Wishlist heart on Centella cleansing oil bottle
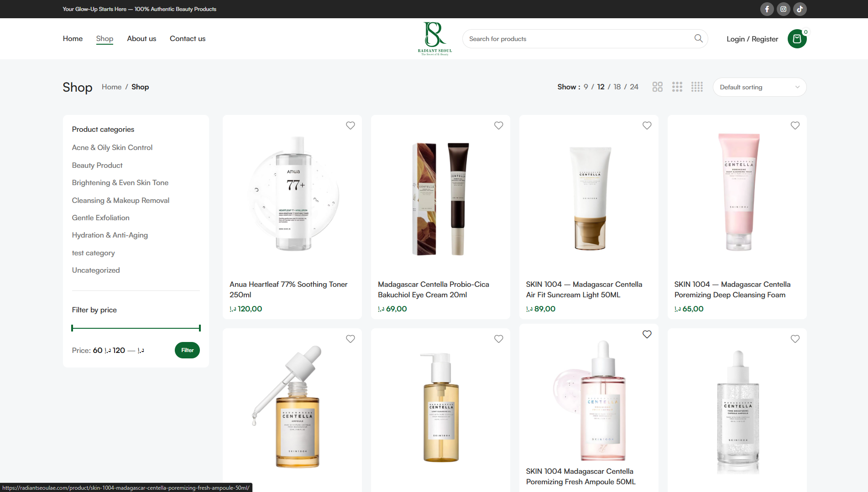 498,339
